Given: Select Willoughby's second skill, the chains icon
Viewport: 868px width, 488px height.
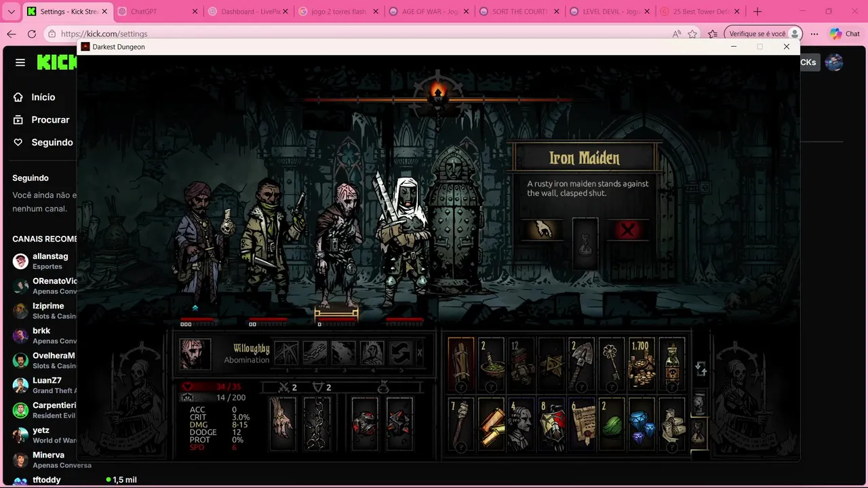Looking at the screenshot, I should pos(315,353).
